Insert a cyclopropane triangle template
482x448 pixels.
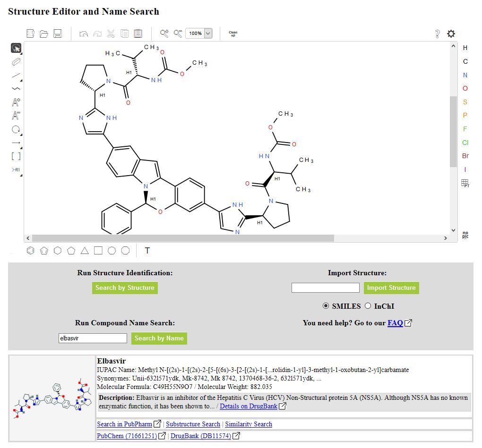[85, 251]
